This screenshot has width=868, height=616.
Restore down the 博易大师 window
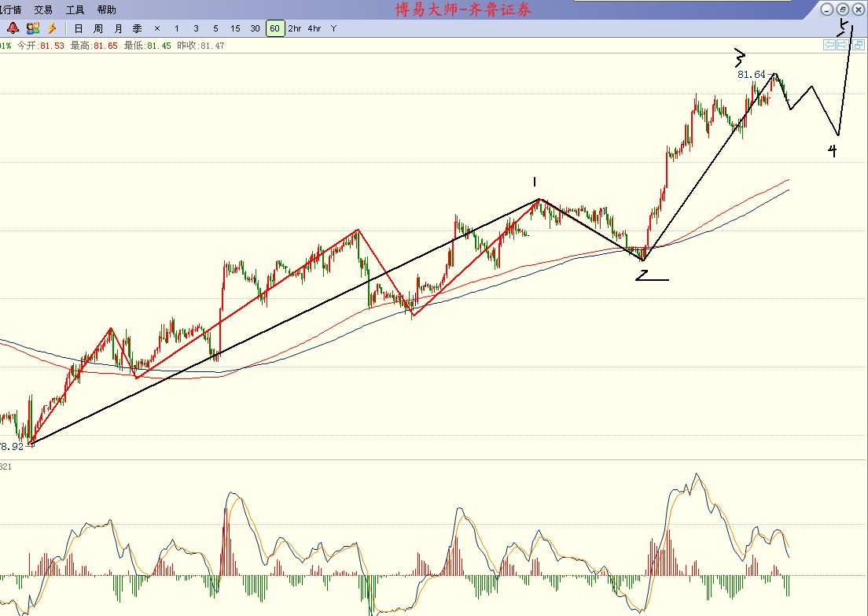pyautogui.click(x=843, y=9)
